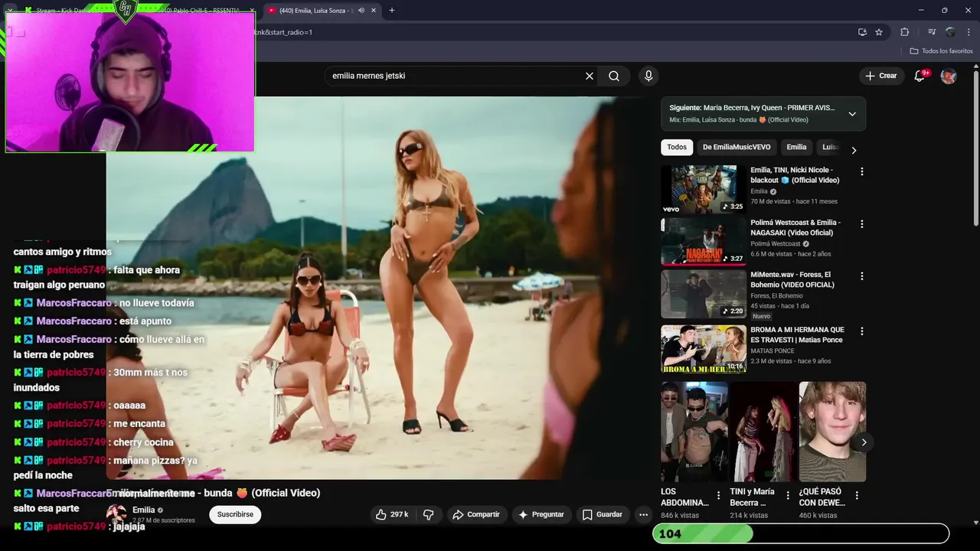Viewport: 980px width, 551px height.
Task: Show next shorts with arrow
Action: pos(864,442)
